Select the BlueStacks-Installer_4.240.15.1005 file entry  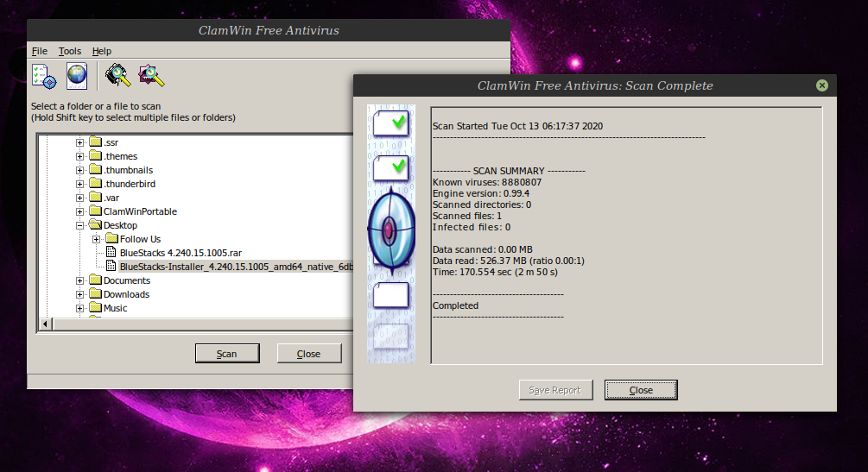237,267
